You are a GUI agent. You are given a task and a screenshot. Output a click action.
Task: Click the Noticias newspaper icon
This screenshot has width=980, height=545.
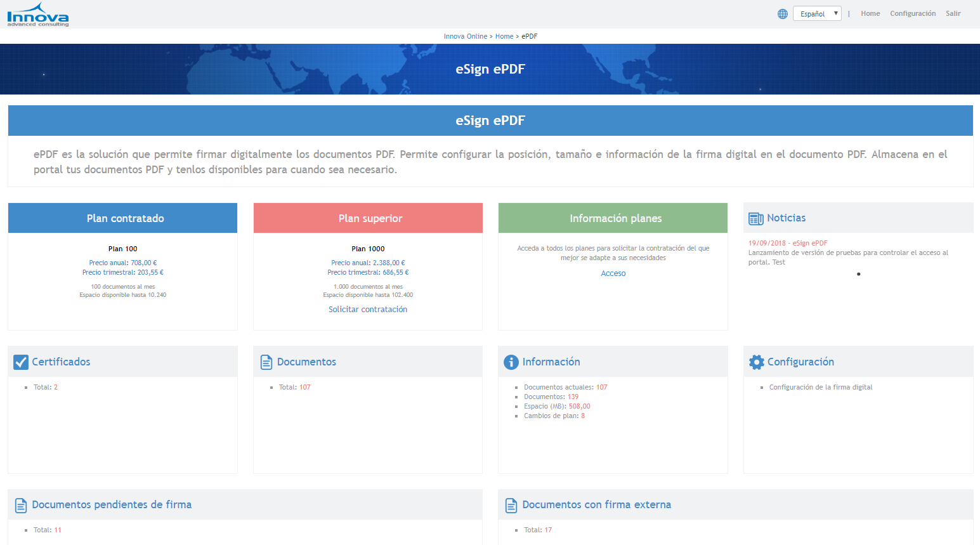pyautogui.click(x=756, y=219)
